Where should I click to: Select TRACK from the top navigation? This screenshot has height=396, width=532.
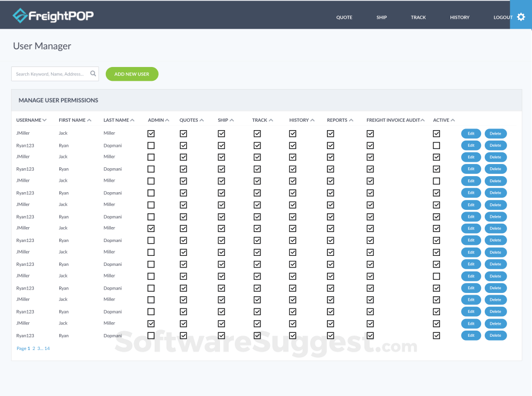418,17
